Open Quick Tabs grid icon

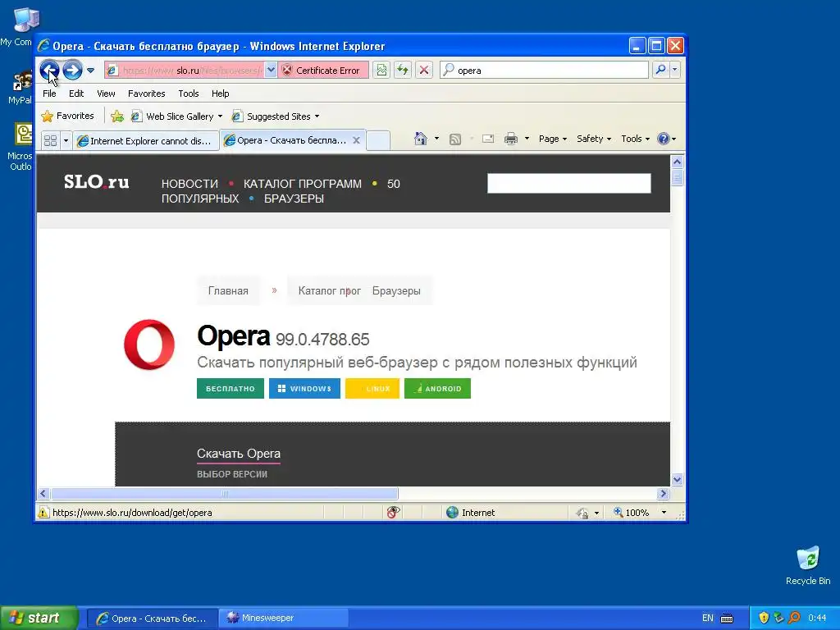click(x=50, y=140)
